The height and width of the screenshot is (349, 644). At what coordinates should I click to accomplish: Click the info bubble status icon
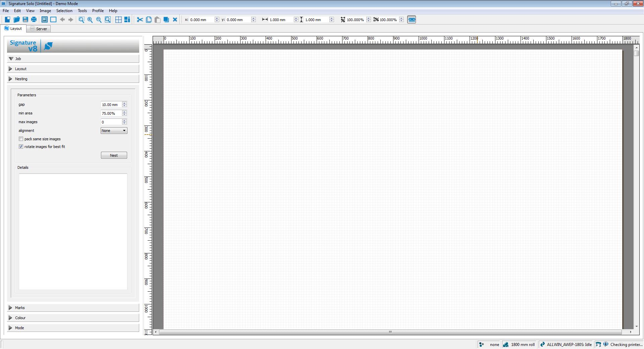point(606,344)
